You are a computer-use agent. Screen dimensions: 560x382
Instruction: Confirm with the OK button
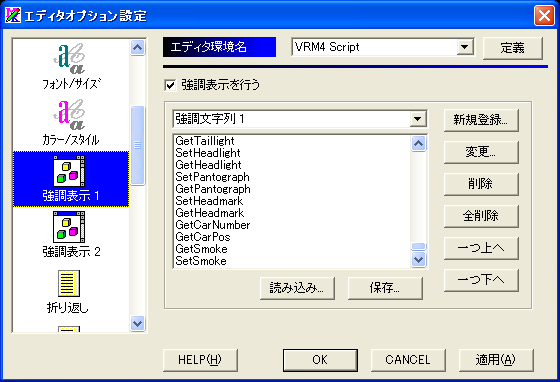tap(320, 360)
